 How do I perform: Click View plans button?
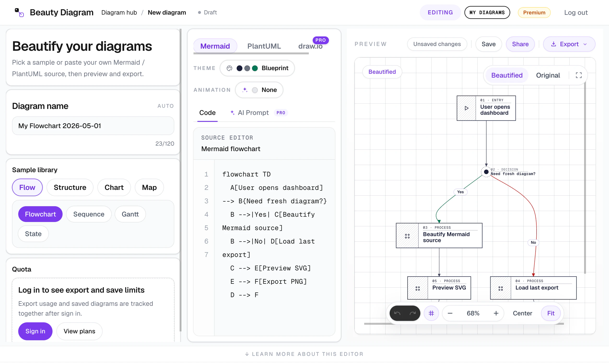coord(79,331)
